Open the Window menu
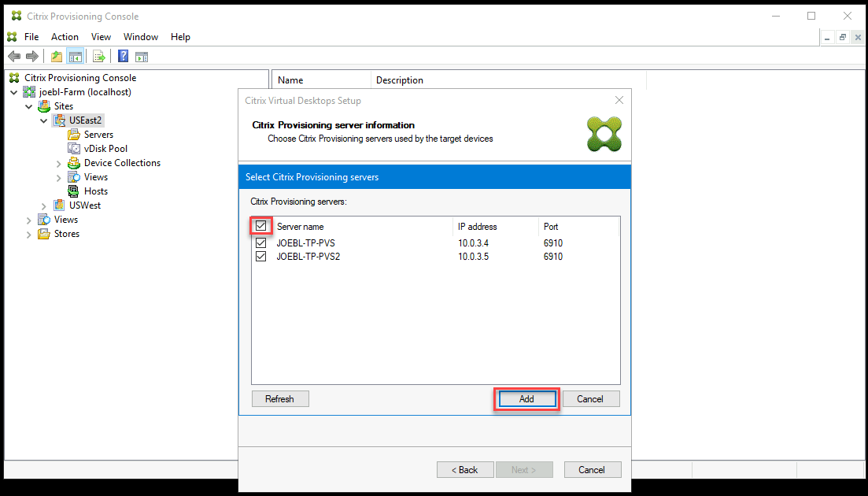 tap(141, 36)
